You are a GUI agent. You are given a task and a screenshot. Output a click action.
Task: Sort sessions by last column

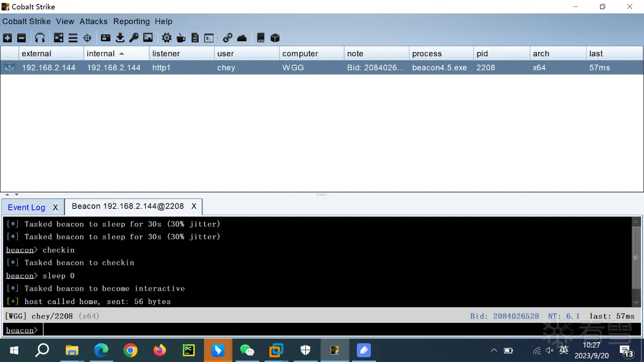click(614, 54)
